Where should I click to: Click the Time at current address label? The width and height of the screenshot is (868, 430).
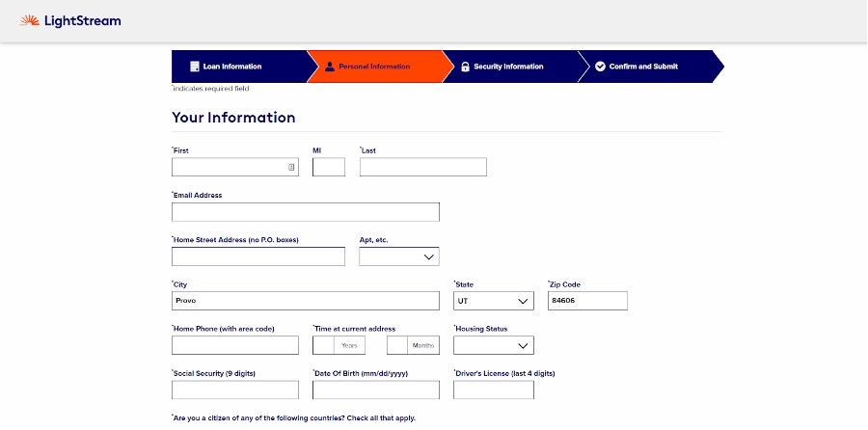pos(354,329)
